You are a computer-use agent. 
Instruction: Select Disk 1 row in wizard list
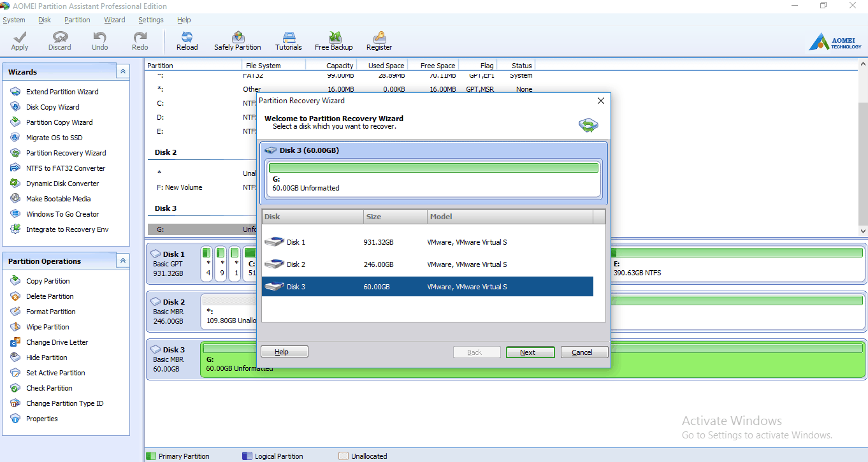pyautogui.click(x=428, y=242)
